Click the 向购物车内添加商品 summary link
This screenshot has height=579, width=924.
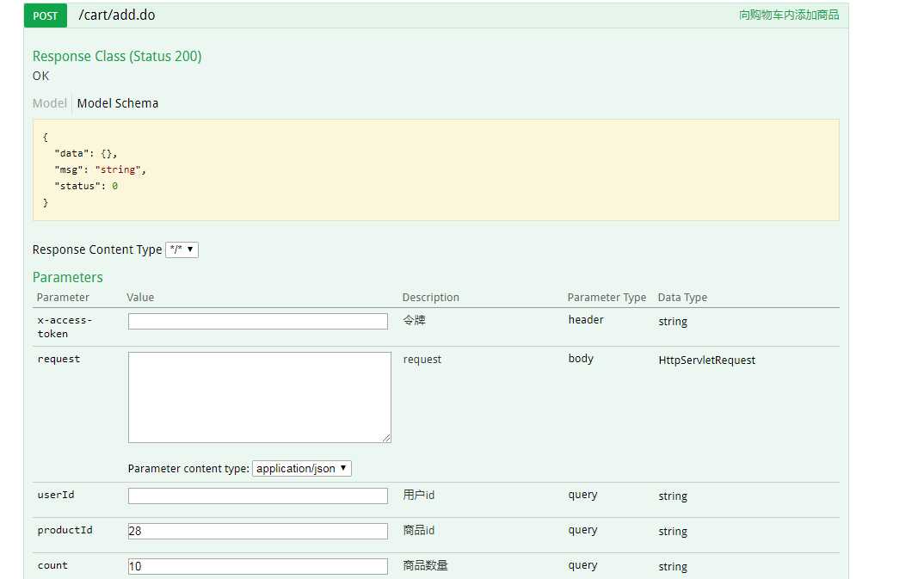coord(789,15)
